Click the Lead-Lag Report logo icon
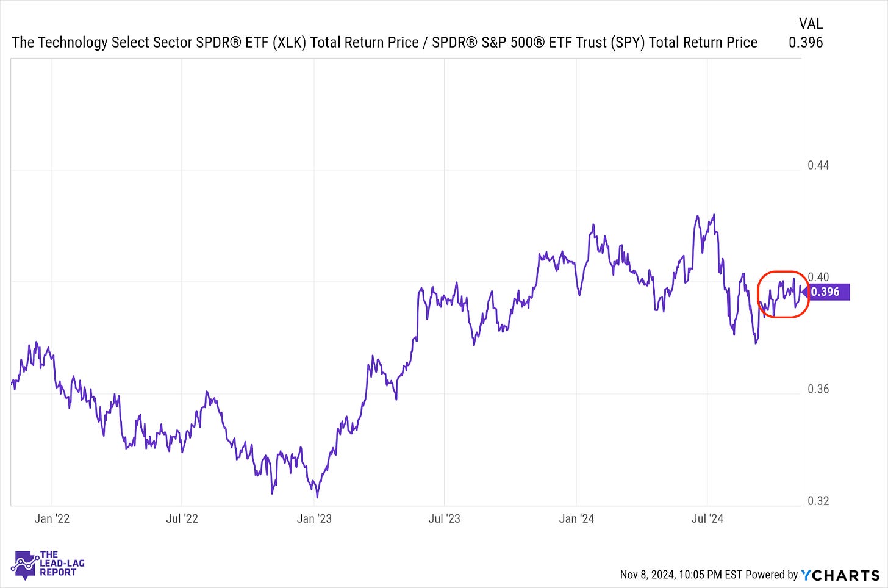Image resolution: width=888 pixels, height=588 pixels. pyautogui.click(x=26, y=564)
